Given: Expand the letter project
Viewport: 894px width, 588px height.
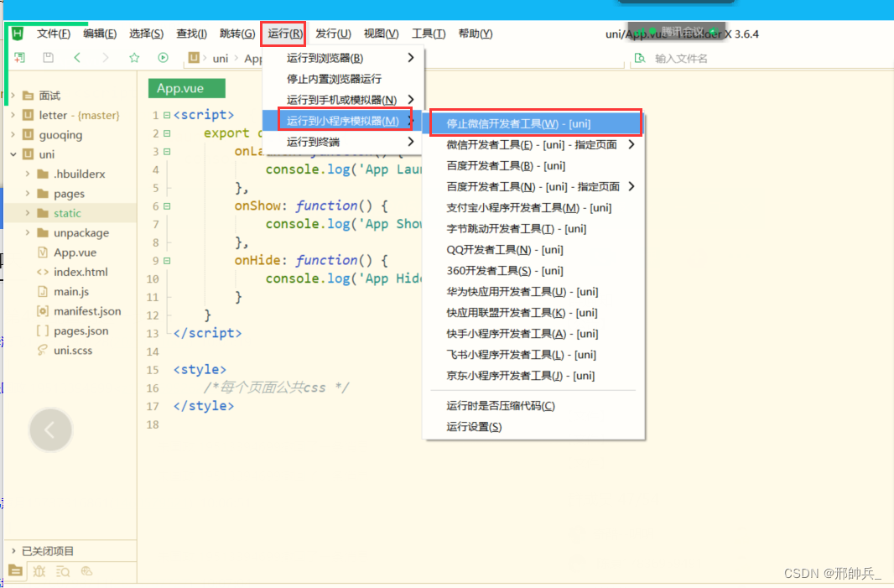Looking at the screenshot, I should point(13,115).
